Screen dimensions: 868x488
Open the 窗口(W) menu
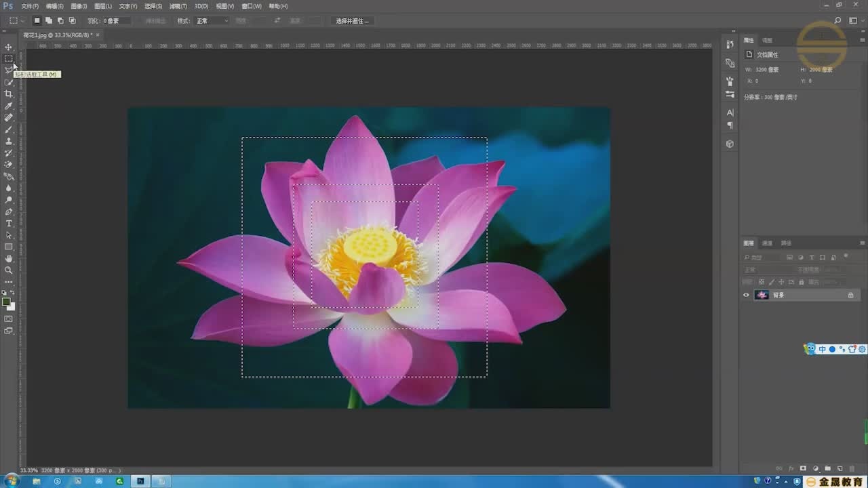click(x=252, y=6)
